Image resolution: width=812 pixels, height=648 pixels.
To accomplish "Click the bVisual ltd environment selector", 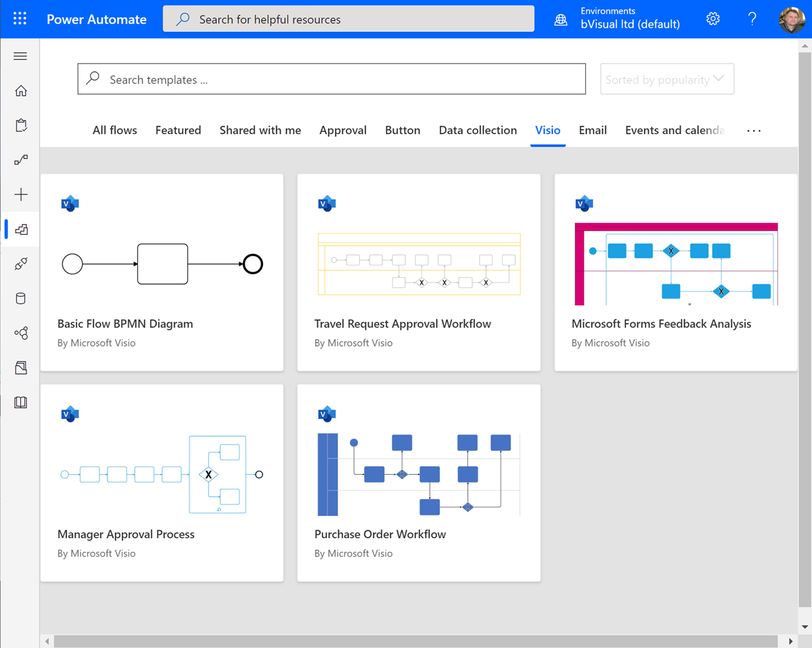I will coord(629,18).
